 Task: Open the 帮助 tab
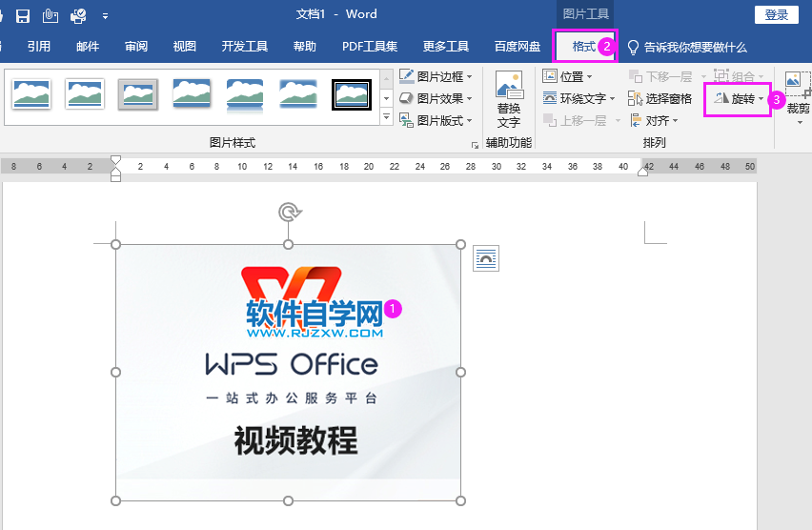tap(305, 47)
